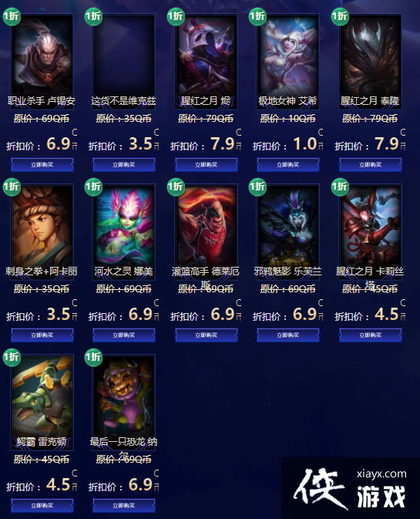The width and height of the screenshot is (420, 519).
Task: Click 立即购买 under 灌篮高手 德莱厄斯
Action: (206, 335)
